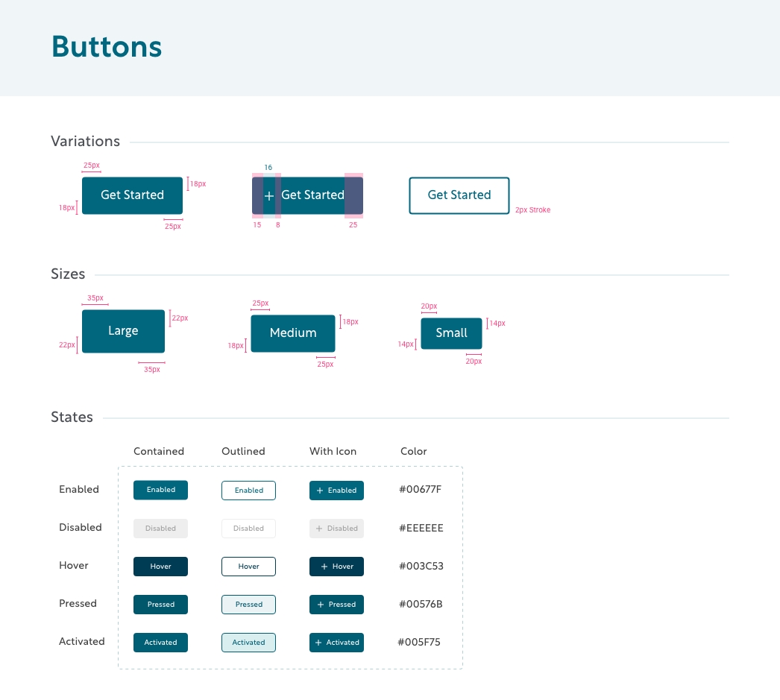Click the plus icon on Pressed icon button
Viewport: 780px width, 700px height.
click(321, 605)
